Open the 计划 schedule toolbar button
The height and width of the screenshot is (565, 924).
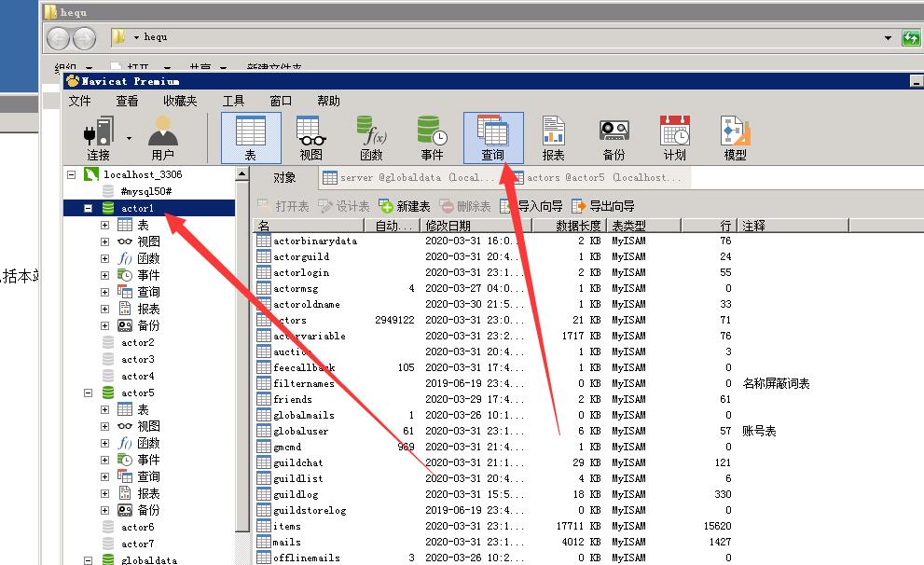click(675, 138)
